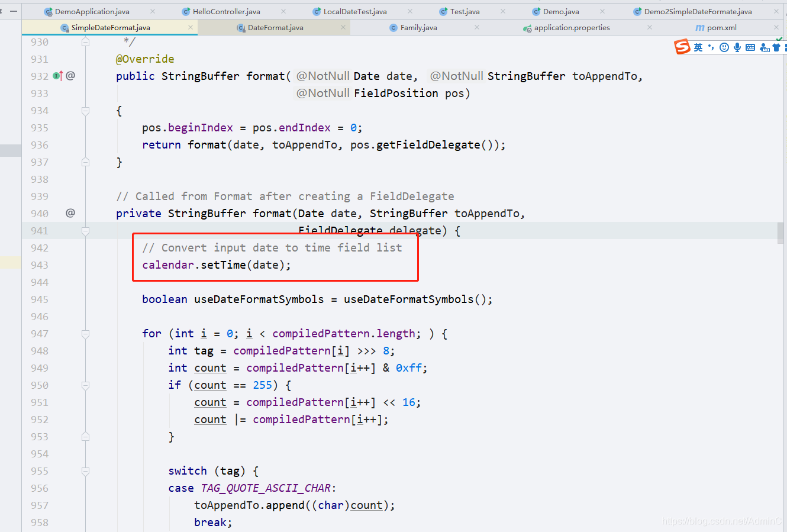Click the 'break;' statement on line 958
787x532 pixels.
pyautogui.click(x=213, y=522)
